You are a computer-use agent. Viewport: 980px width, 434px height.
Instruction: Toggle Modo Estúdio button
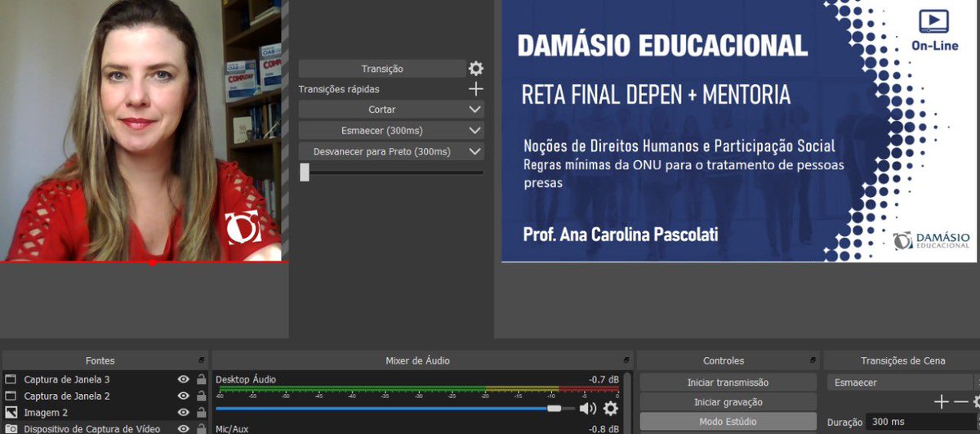coord(728,422)
